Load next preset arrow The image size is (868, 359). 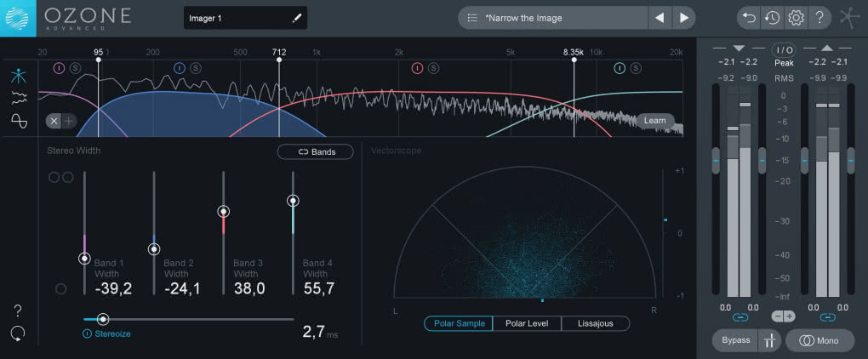click(x=684, y=18)
